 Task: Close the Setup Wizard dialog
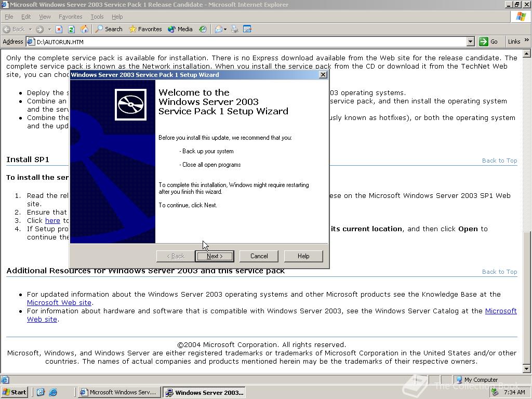click(x=323, y=75)
